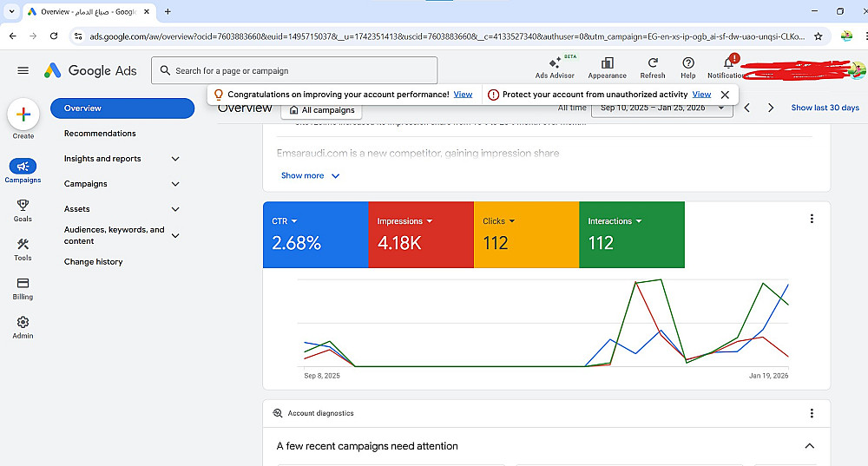Open the Goals trophy icon
868x466 pixels.
(23, 206)
